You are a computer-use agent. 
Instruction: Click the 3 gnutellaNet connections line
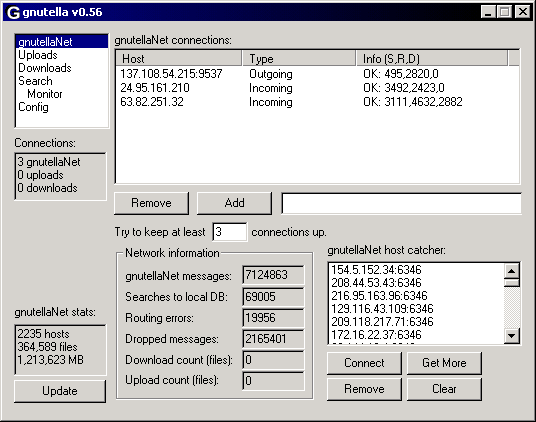[49, 162]
